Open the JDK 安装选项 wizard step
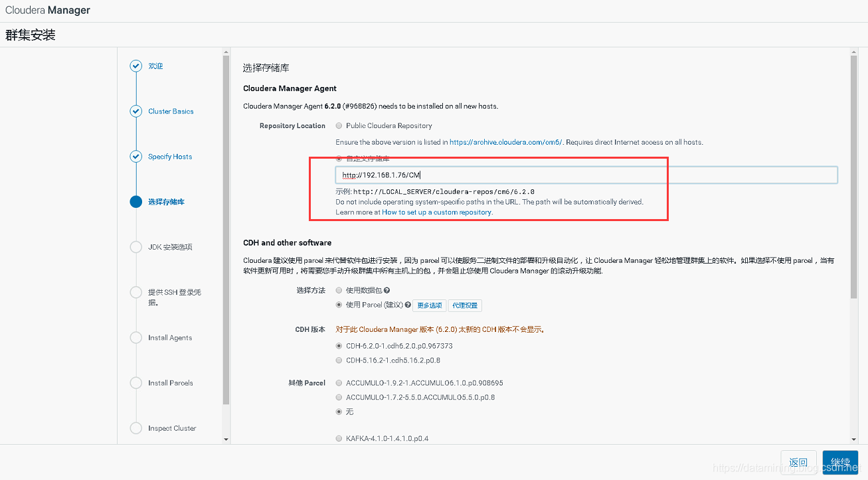This screenshot has width=868, height=480. coord(170,247)
